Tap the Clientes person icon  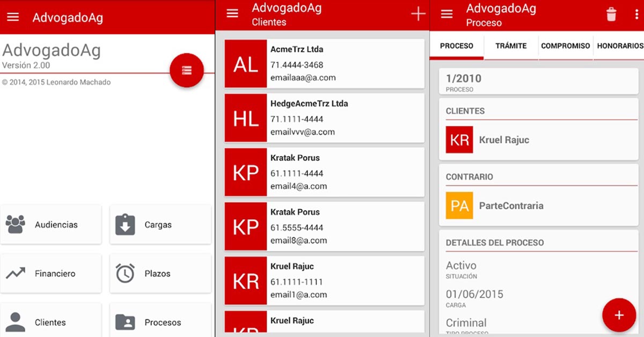16,322
